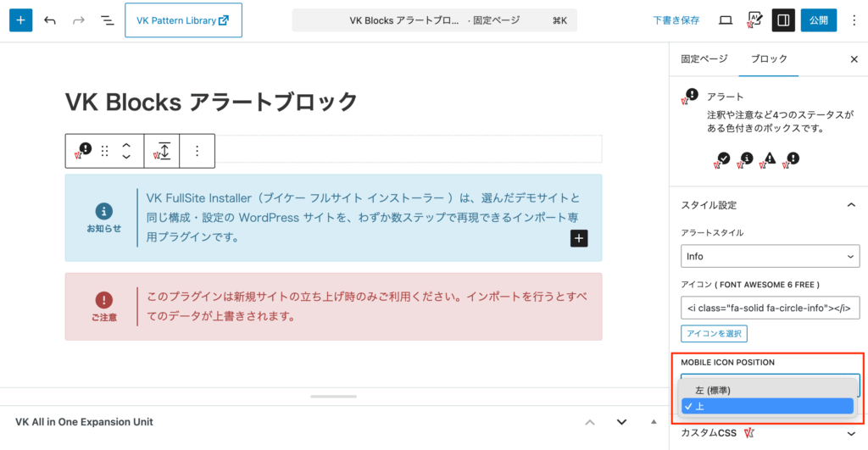Viewport: 868px width, 450px height.
Task: Save the draft with 下書き保存
Action: point(676,20)
